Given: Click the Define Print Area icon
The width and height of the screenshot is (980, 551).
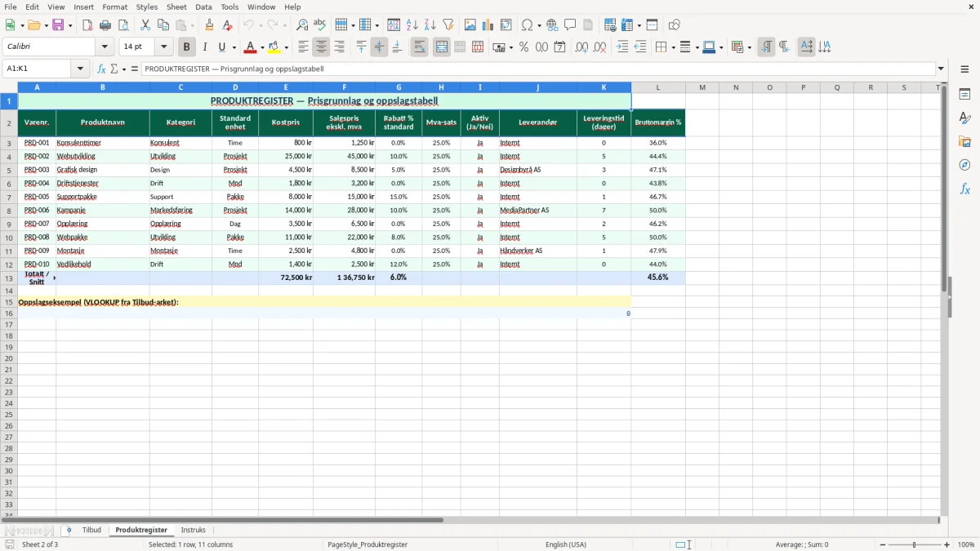Looking at the screenshot, I should point(610,25).
